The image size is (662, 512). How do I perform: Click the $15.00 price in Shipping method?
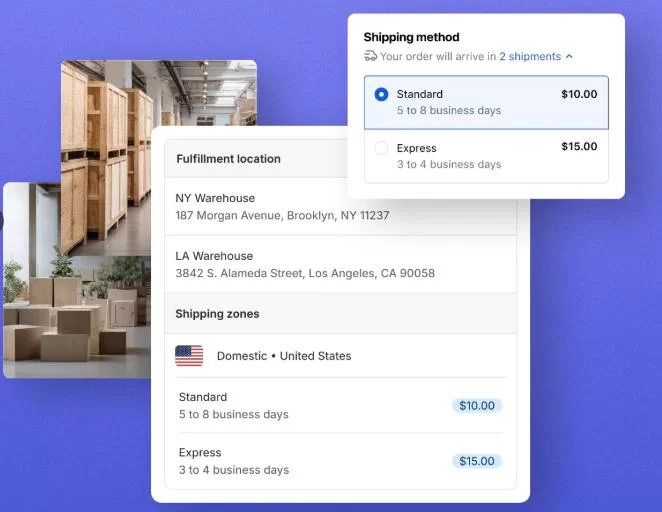579,146
